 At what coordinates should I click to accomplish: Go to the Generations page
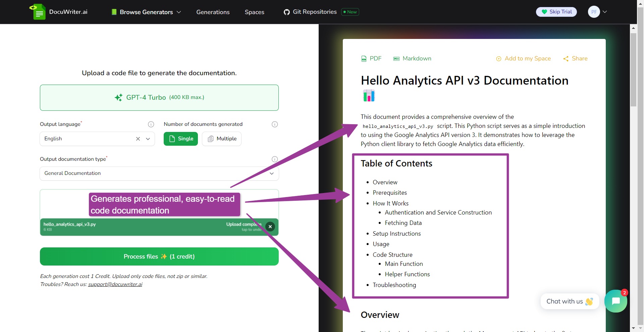213,12
